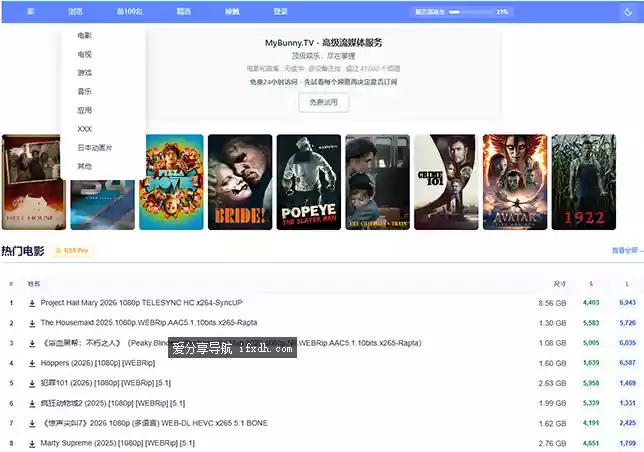Click the 1.30 GB size value

point(552,323)
